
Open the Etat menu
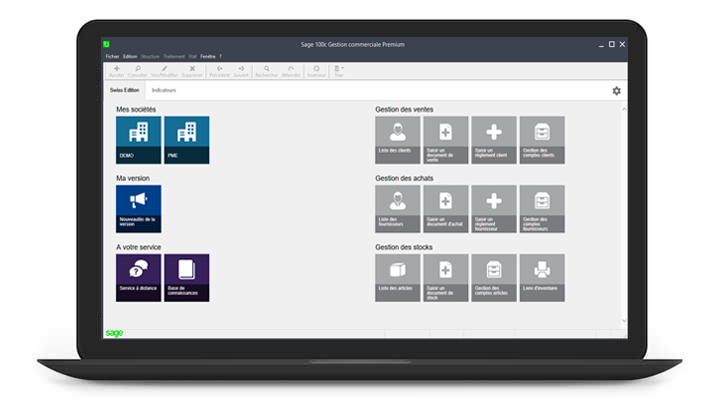click(193, 57)
